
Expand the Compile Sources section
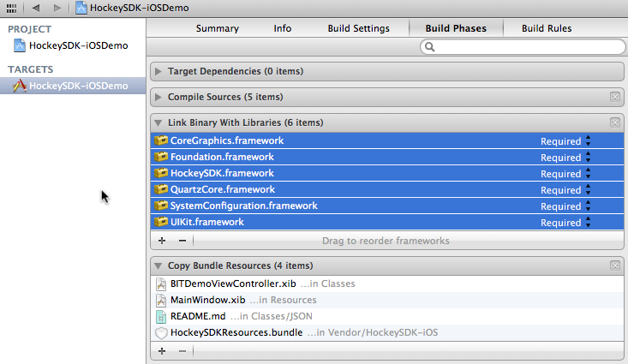click(158, 97)
